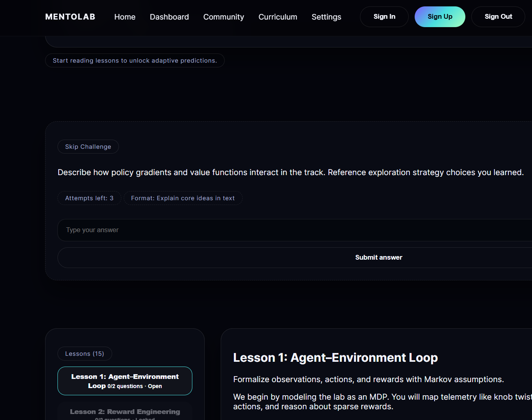Click the Attempts left: 3 badge
Screen dimensions: 532x420
click(89, 198)
